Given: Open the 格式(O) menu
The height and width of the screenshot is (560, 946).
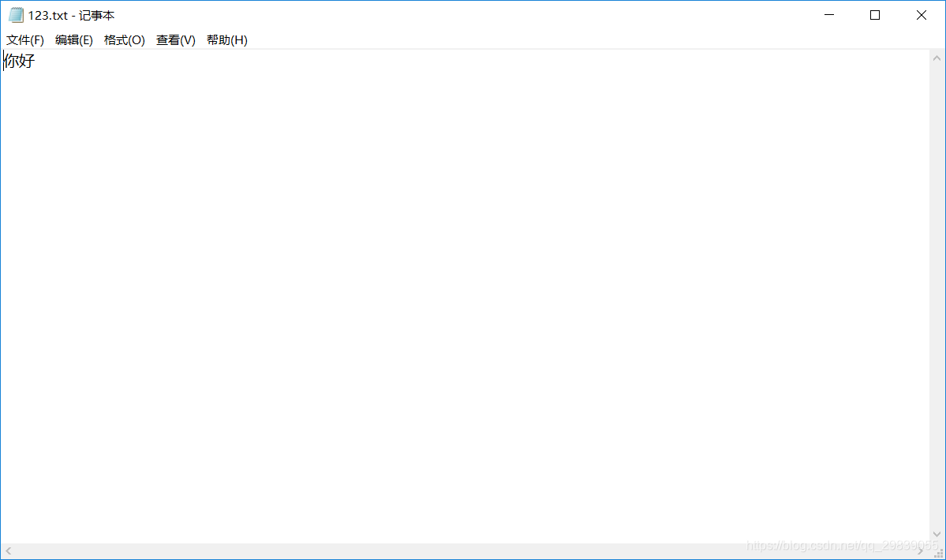Looking at the screenshot, I should 125,39.
